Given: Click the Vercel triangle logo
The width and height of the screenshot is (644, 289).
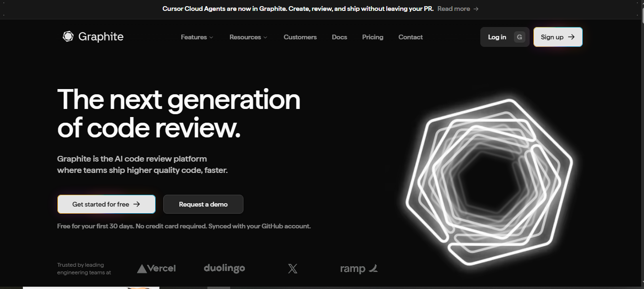Looking at the screenshot, I should (x=142, y=269).
